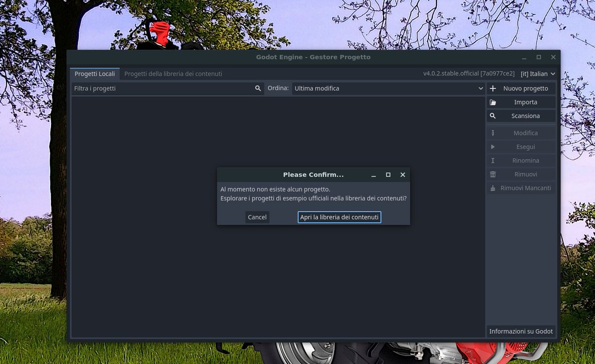Click the play icon on the Esegui button
Screen dimensions: 595x364
[x=492, y=147]
